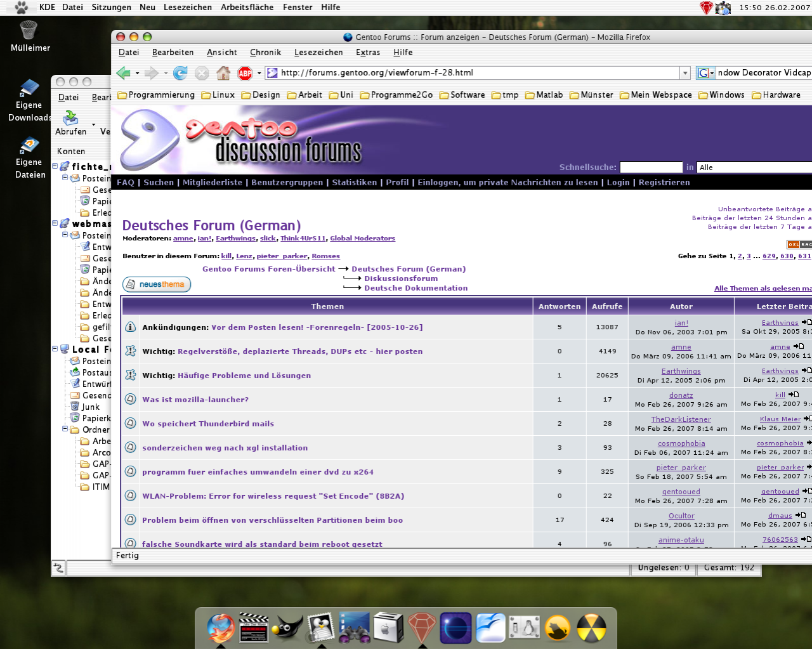Open the KDE Sitzungen menu in top bar
Image resolution: width=812 pixels, height=649 pixels.
pyautogui.click(x=112, y=8)
